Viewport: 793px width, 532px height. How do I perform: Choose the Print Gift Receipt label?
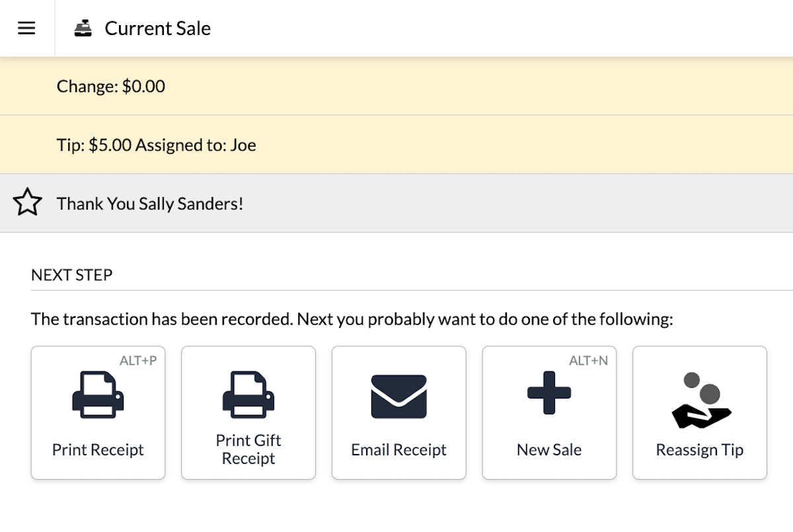[x=248, y=449]
